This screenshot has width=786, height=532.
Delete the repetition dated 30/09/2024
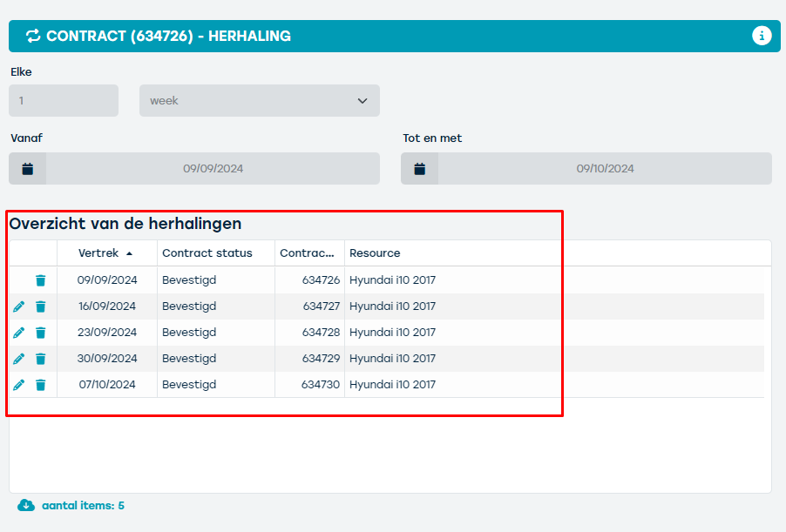pos(41,359)
